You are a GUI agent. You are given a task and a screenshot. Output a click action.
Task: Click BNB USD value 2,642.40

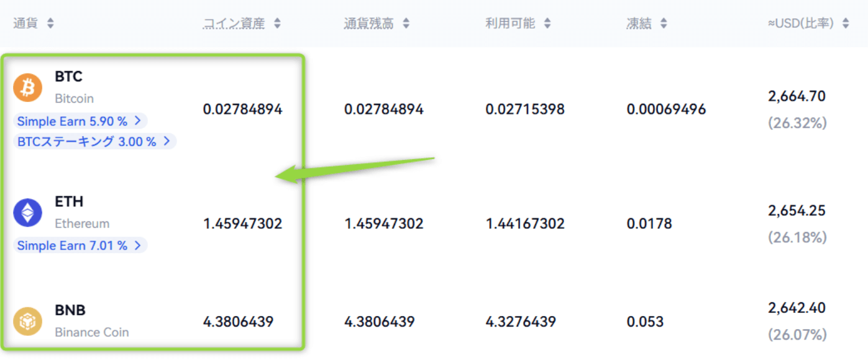coord(797,308)
